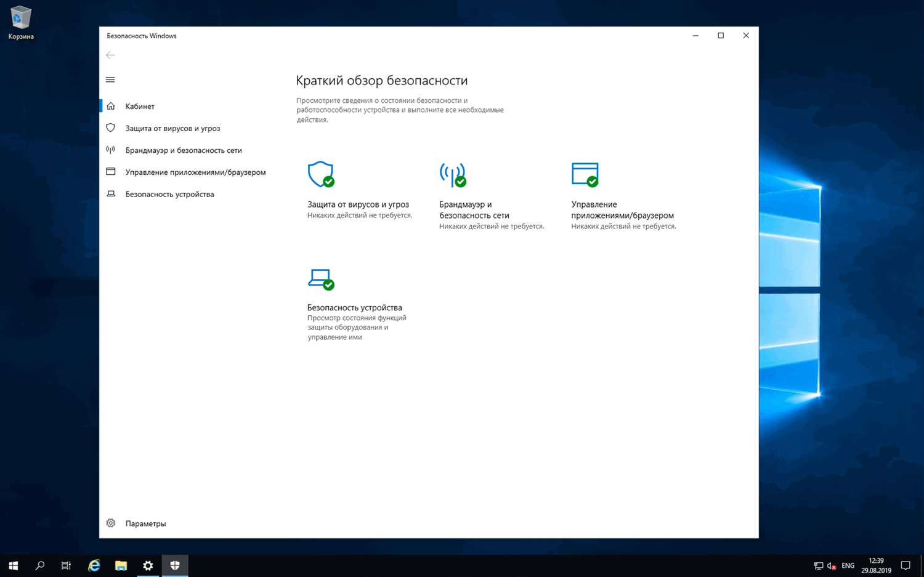924x577 pixels.
Task: Click the network tray icon
Action: [818, 566]
